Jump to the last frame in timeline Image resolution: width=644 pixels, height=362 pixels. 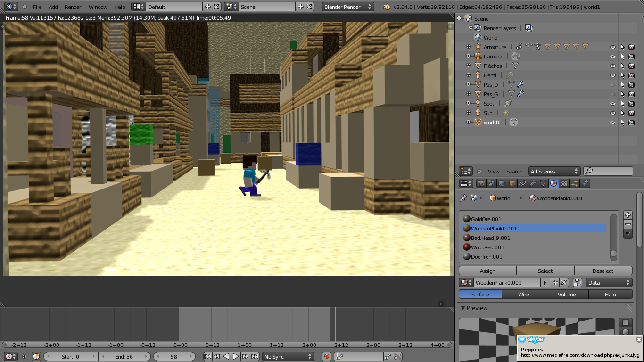(x=255, y=357)
